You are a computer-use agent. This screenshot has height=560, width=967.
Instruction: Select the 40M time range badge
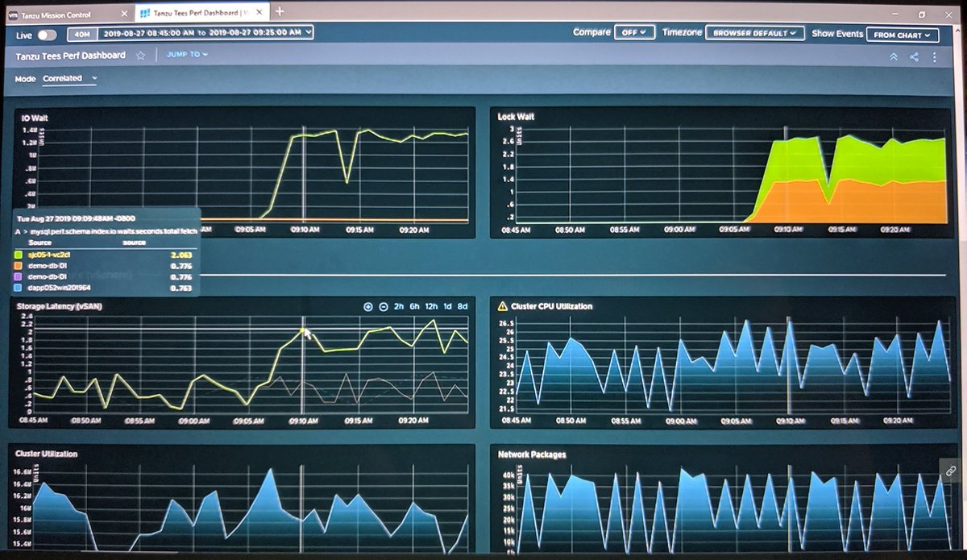click(81, 34)
